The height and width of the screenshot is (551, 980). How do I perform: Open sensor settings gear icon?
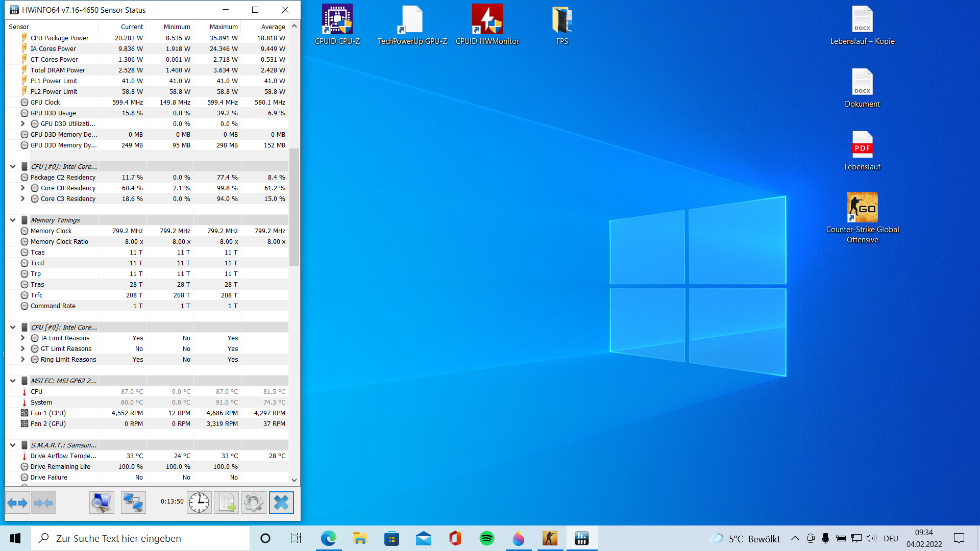(254, 503)
